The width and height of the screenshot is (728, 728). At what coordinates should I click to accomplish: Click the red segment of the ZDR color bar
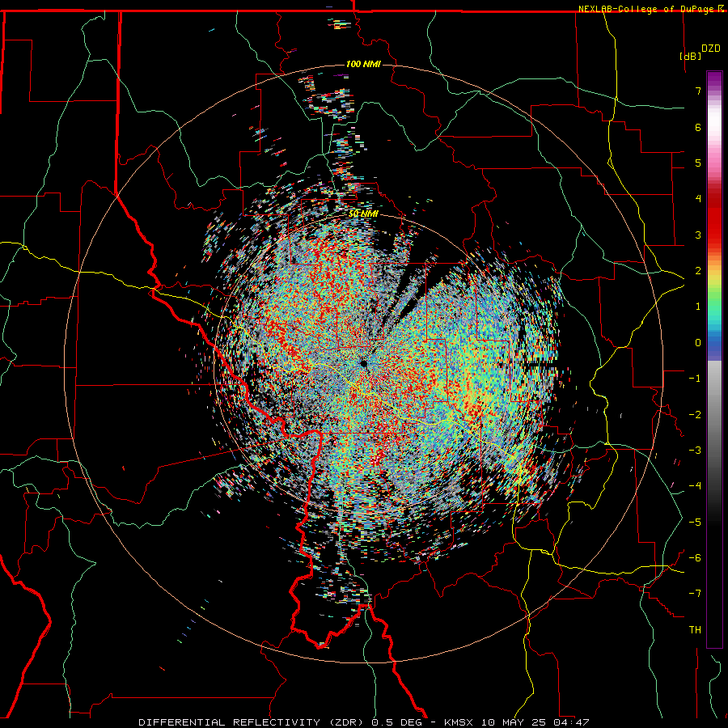click(x=714, y=218)
